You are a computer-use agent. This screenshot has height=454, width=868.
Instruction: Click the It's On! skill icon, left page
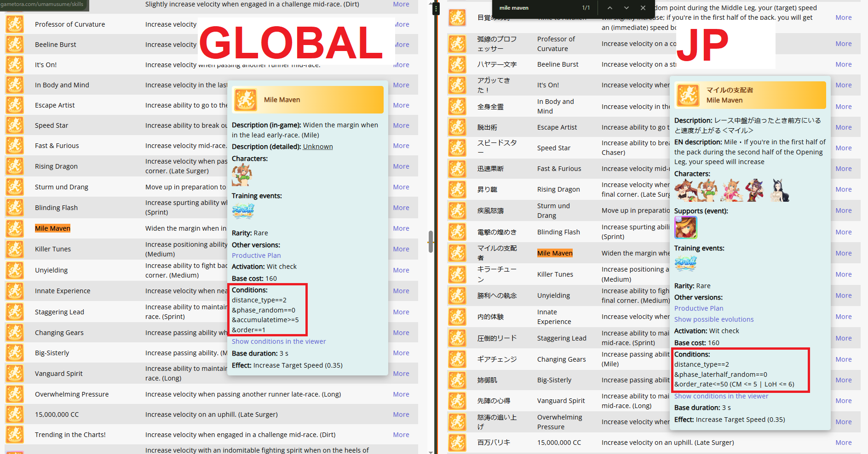pos(15,65)
